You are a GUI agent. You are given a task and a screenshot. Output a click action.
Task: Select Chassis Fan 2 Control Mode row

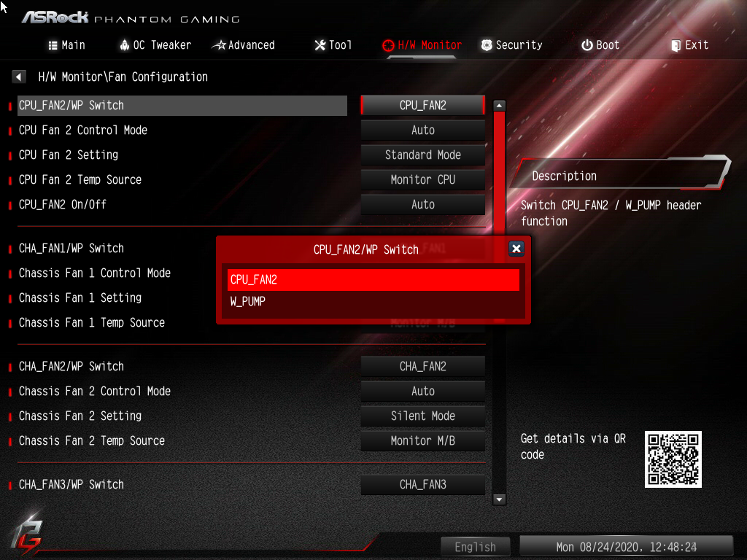click(182, 391)
